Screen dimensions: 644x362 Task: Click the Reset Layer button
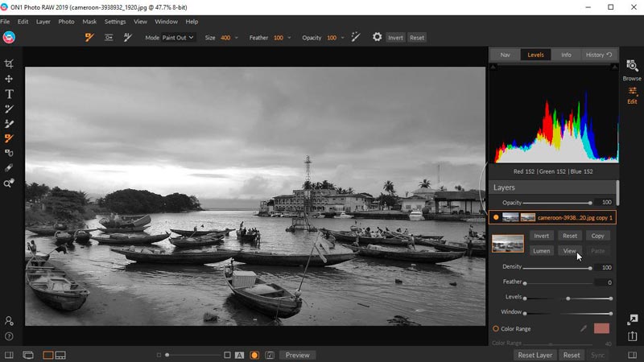tap(535, 355)
